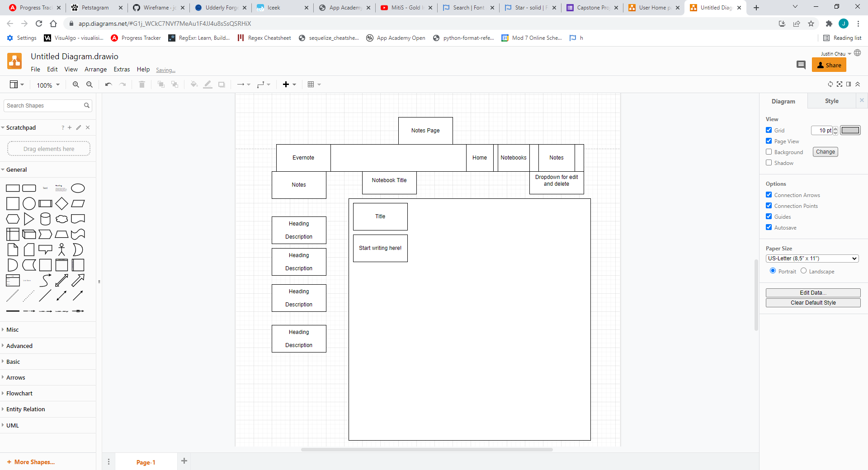
Task: Click the Share button
Action: point(829,65)
